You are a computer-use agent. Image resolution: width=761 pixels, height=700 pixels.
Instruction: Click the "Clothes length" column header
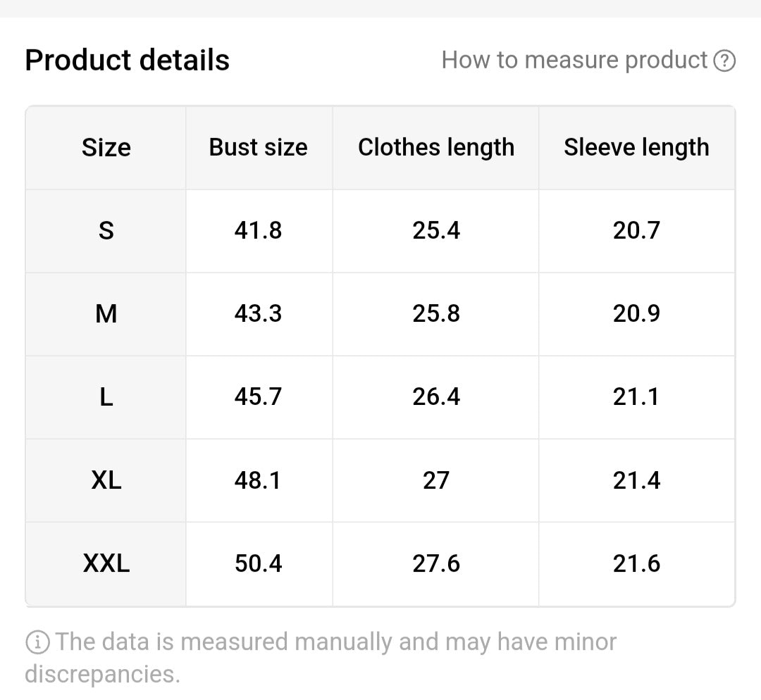[x=436, y=148]
